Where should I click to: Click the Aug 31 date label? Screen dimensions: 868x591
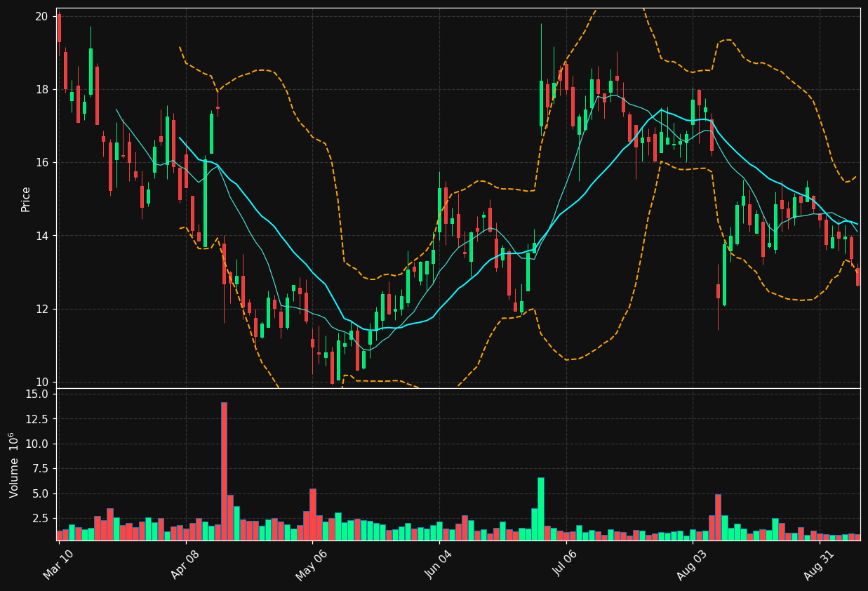(820, 565)
